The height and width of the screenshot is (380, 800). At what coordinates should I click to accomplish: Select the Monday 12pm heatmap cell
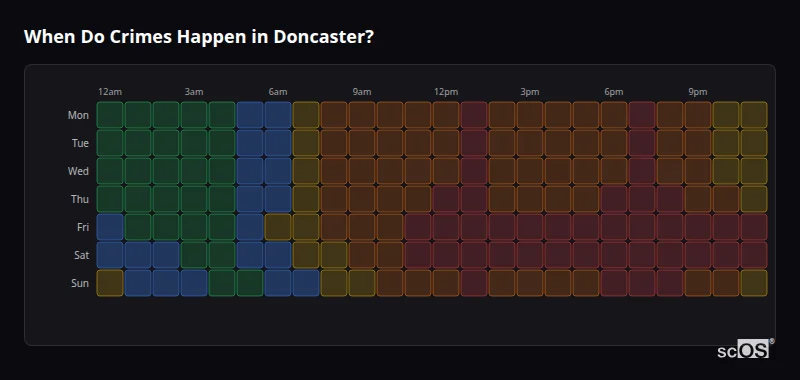tap(446, 115)
